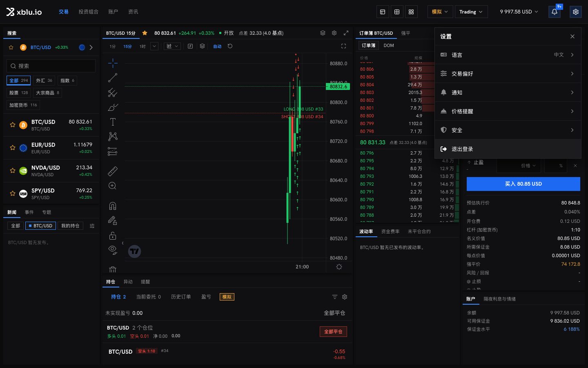The image size is (588, 368).
Task: Toggle favorite star for BTC/USD 15分 chart
Action: point(145,33)
